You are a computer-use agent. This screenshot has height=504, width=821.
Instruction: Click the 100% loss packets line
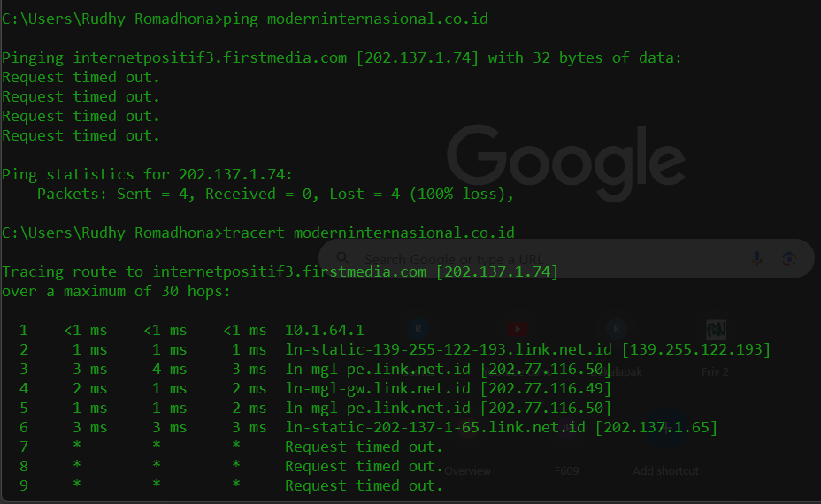[275, 195]
